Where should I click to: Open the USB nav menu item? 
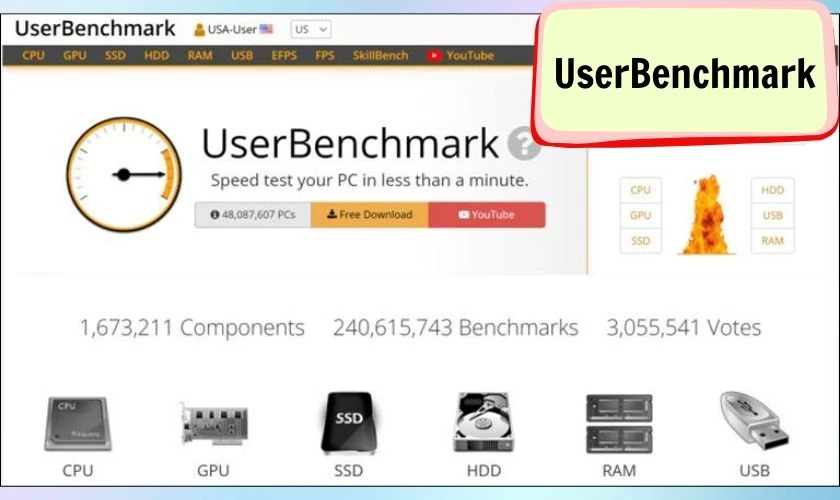point(242,55)
